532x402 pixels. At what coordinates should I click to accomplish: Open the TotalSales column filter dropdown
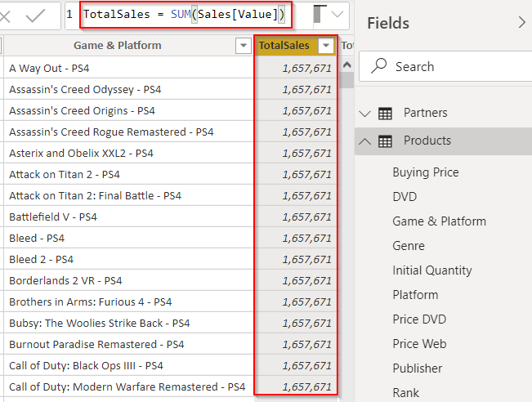tap(326, 46)
